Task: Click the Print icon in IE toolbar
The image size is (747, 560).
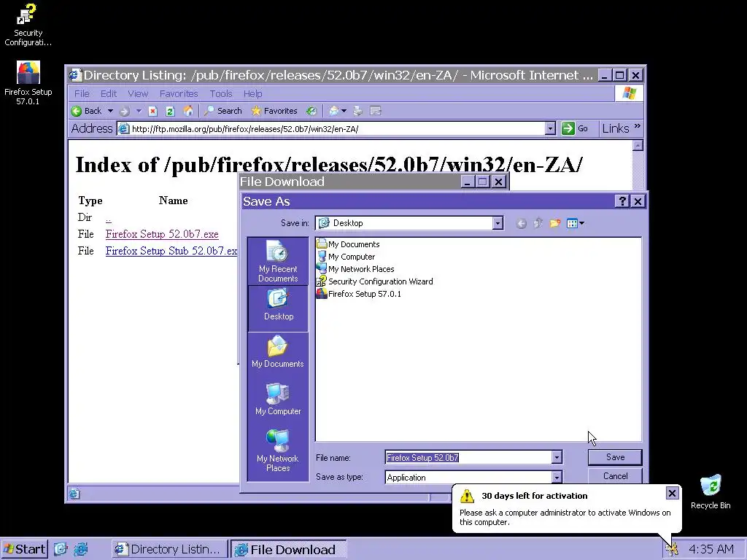Action: pos(357,111)
